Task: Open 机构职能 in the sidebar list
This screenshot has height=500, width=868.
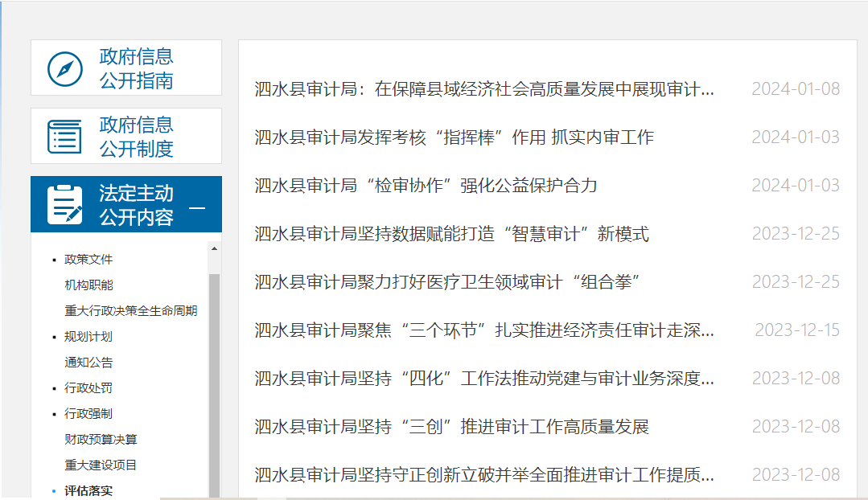Action: coord(88,285)
